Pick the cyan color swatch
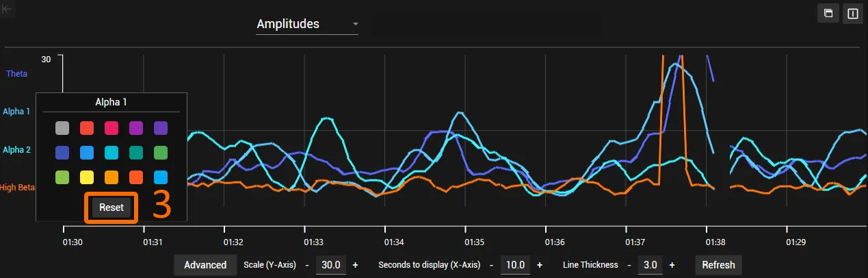Viewport: 868px width, 278px height. tap(111, 153)
